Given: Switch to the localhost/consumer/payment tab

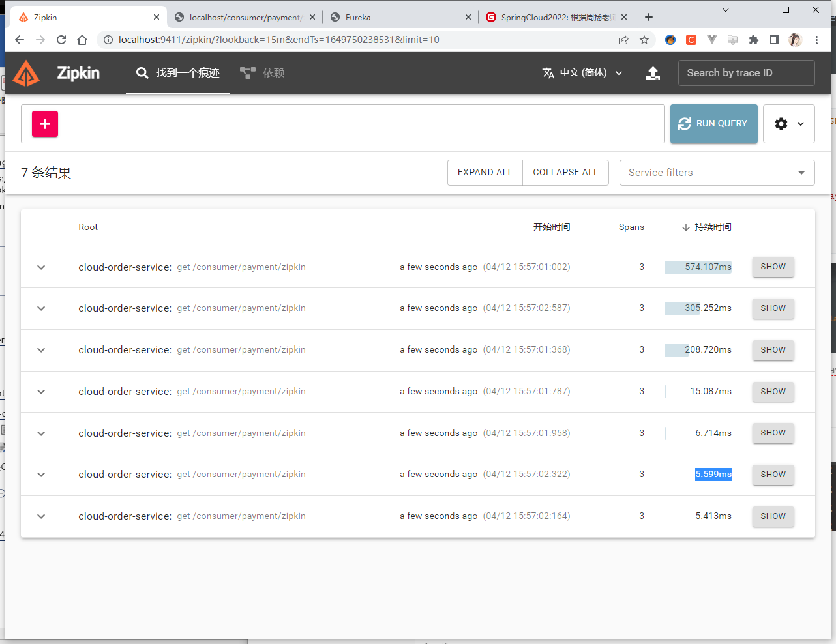Looking at the screenshot, I should (x=245, y=18).
